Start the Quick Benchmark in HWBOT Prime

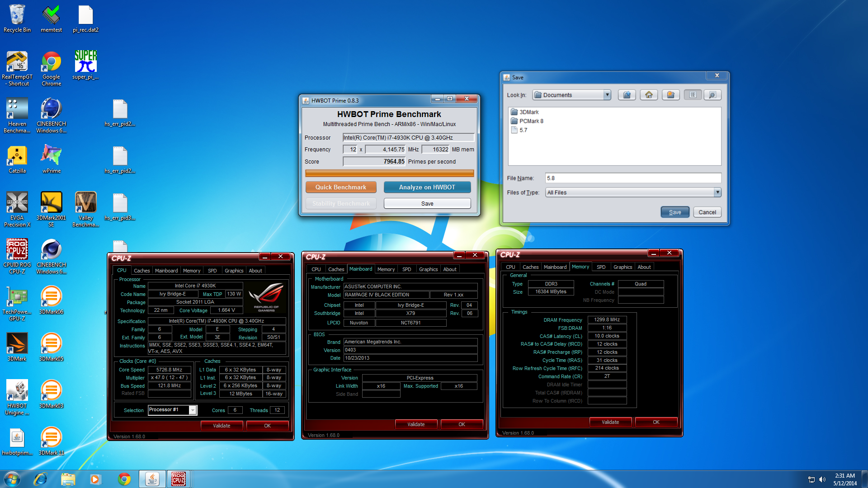pyautogui.click(x=341, y=187)
